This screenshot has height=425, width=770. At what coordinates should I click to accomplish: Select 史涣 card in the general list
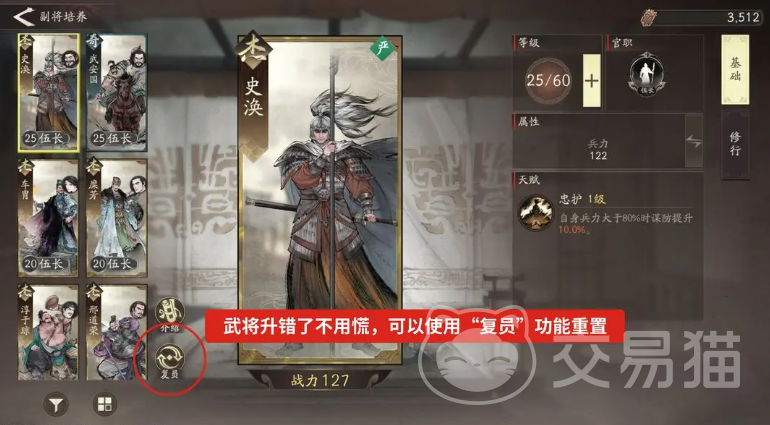click(x=48, y=92)
